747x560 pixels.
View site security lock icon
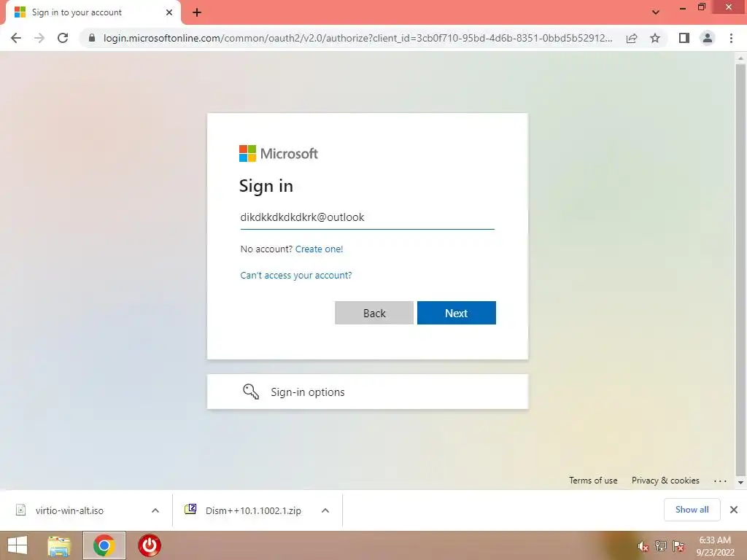click(x=92, y=38)
